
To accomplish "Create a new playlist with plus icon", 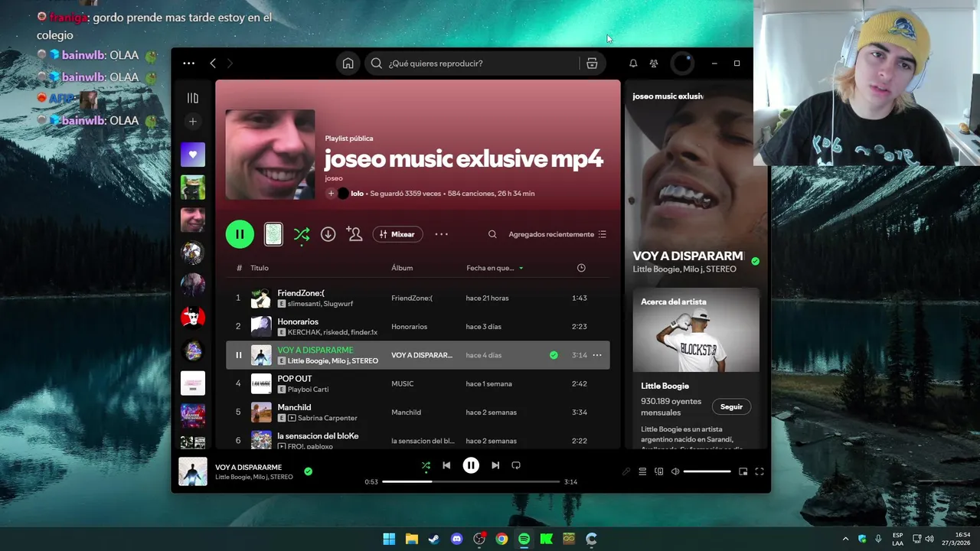I will (x=193, y=122).
